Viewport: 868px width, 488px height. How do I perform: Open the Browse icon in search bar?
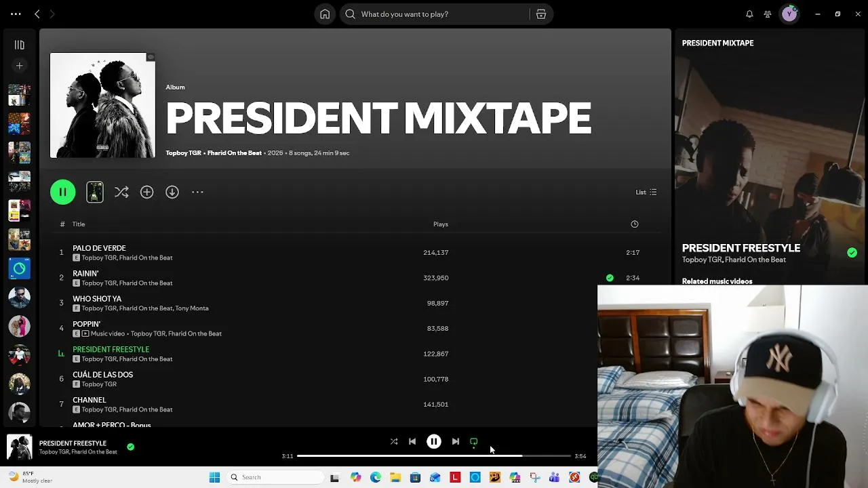(x=541, y=14)
